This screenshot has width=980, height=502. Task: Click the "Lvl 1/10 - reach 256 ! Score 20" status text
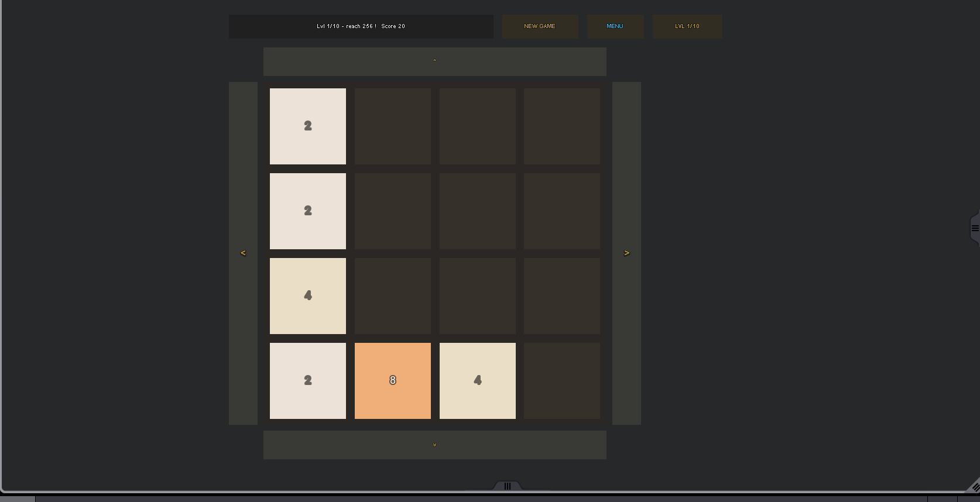click(361, 26)
